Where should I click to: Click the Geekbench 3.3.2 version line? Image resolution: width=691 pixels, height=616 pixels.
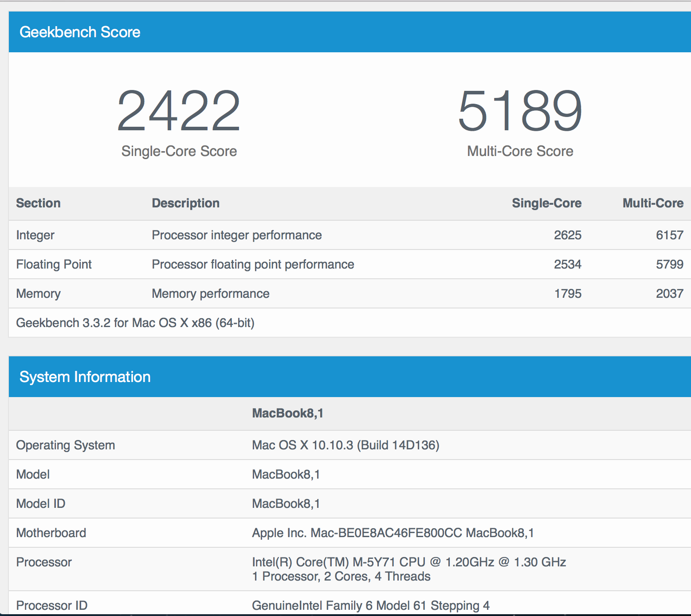pyautogui.click(x=135, y=323)
